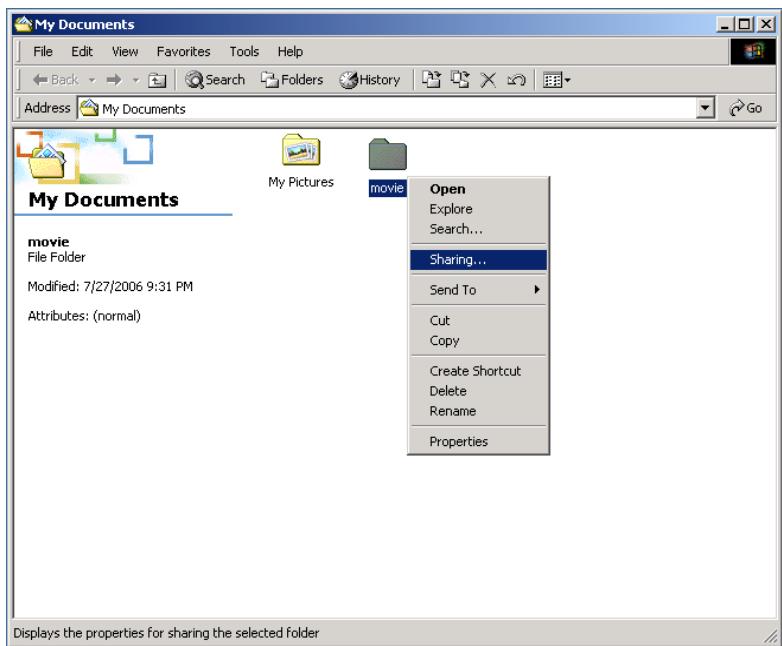Choose Rename from the context menu
This screenshot has height=646, width=782.
(x=452, y=411)
